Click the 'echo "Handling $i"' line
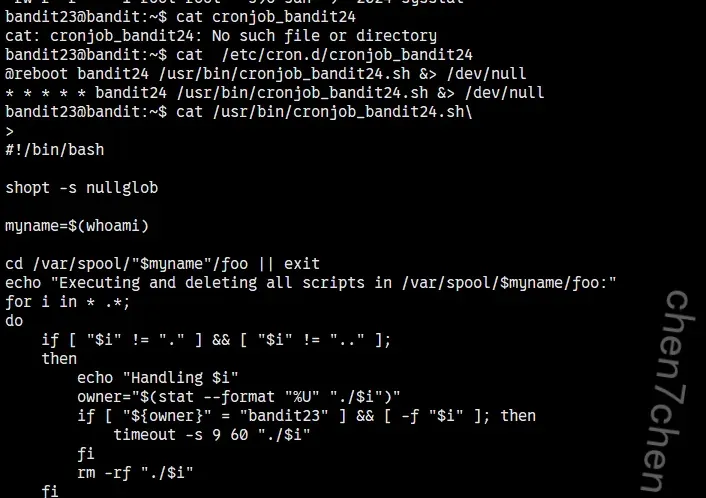706x498 pixels. pos(158,377)
